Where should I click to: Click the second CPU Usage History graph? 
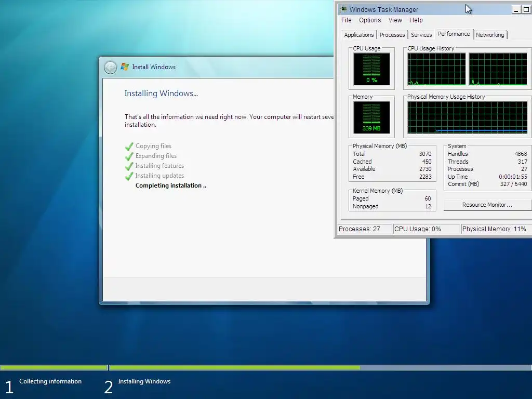(498, 69)
